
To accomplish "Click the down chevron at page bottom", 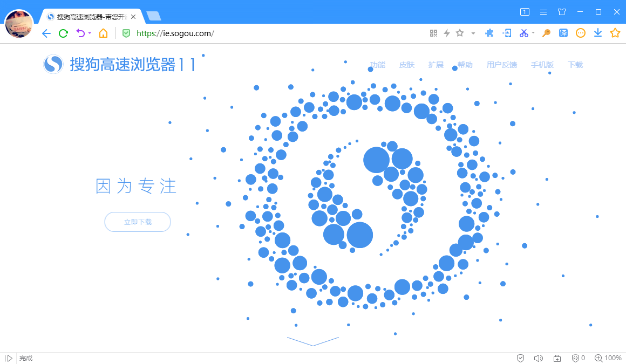I will [312, 341].
